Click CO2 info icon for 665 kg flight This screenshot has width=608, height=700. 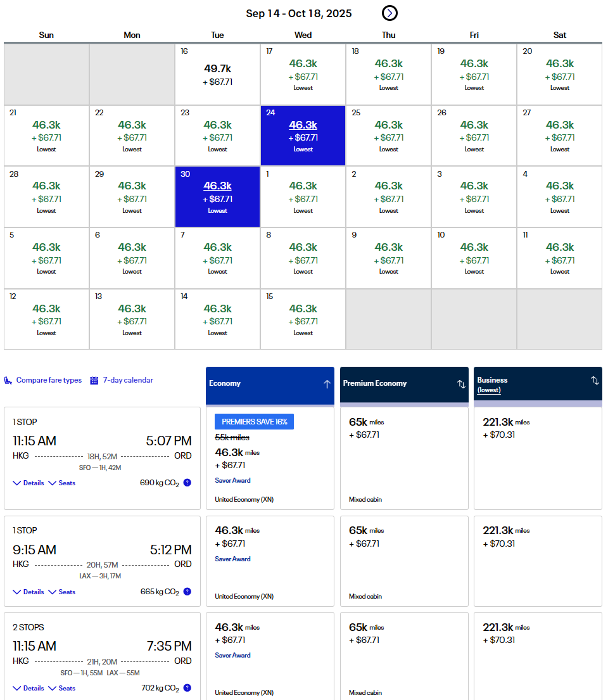pos(187,592)
